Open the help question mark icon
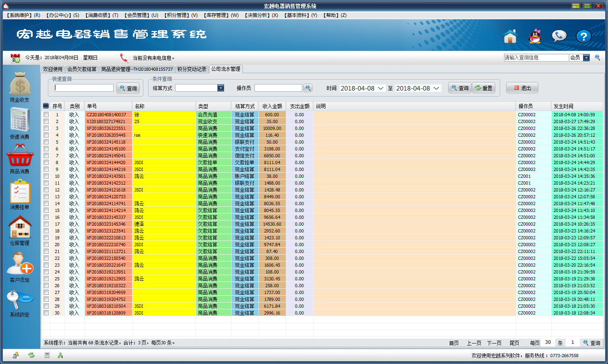This screenshot has width=608, height=364. tap(583, 37)
